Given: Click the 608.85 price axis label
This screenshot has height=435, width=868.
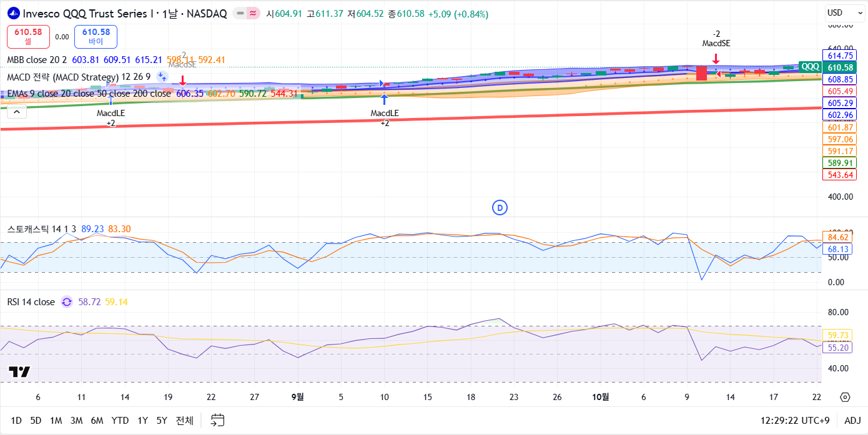Looking at the screenshot, I should pyautogui.click(x=840, y=79).
